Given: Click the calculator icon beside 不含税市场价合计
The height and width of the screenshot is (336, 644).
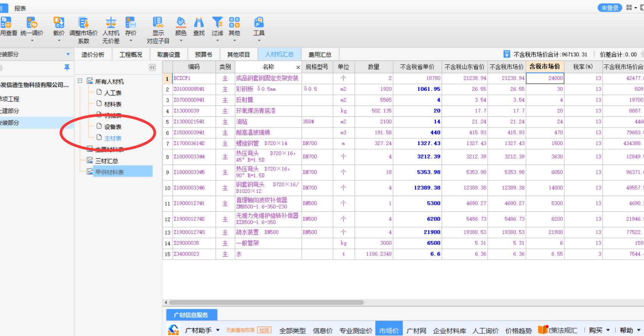Looking at the screenshot, I should tap(507, 54).
